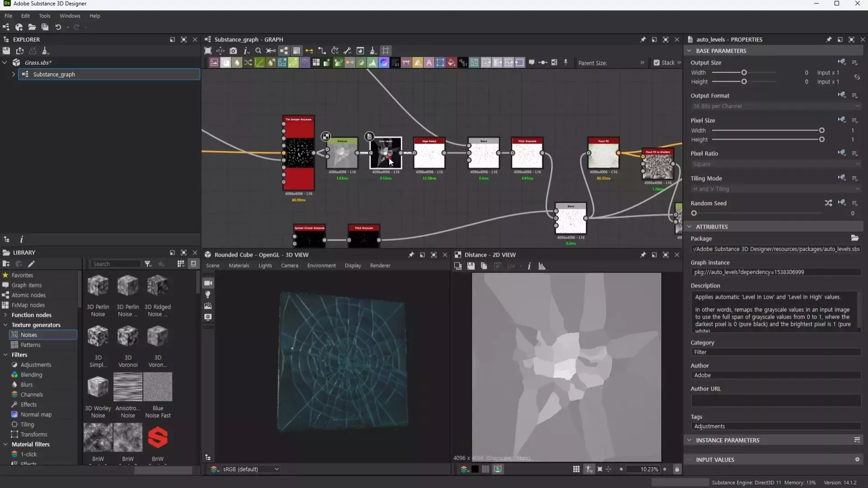The image size is (868, 488).
Task: Open the Favorites library section
Action: click(22, 275)
